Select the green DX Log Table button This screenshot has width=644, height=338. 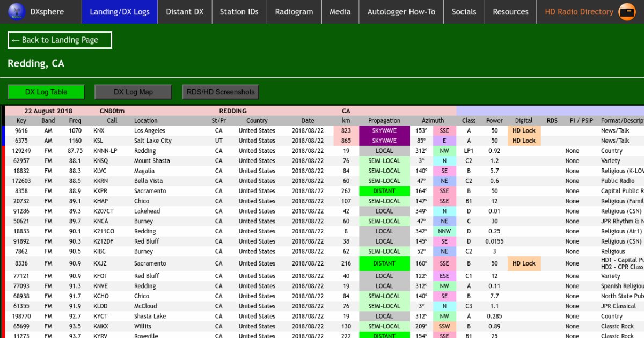(x=46, y=92)
